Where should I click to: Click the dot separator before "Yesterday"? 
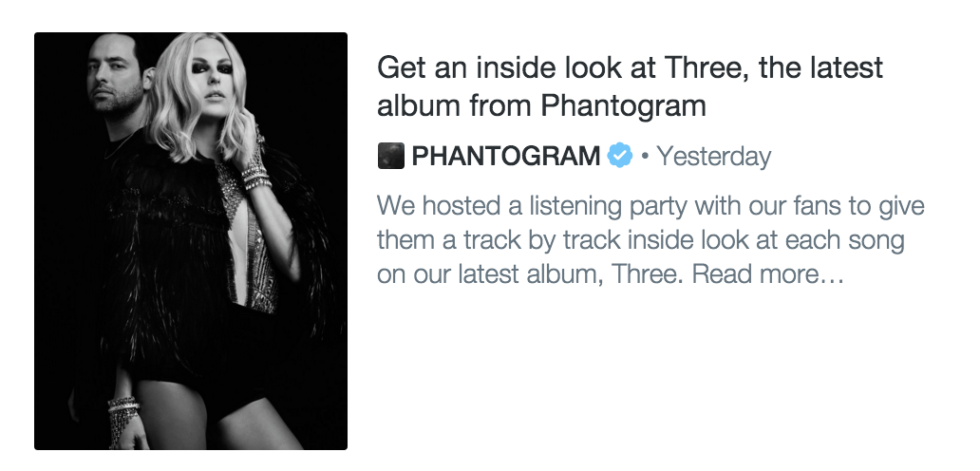[645, 155]
